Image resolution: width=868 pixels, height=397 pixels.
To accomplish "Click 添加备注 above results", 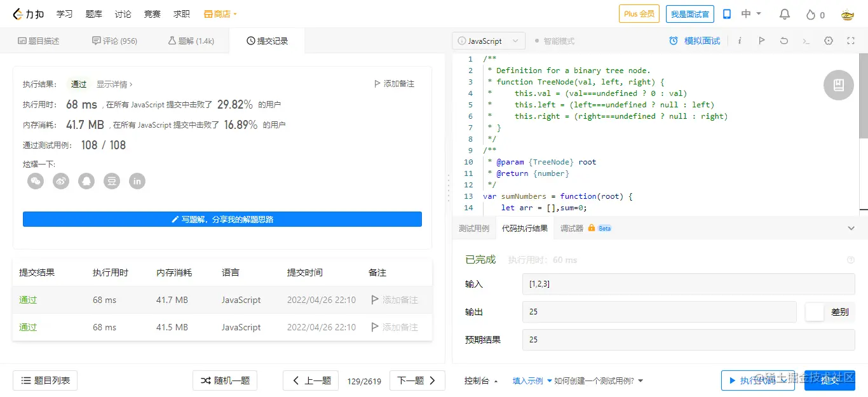I will pos(394,84).
